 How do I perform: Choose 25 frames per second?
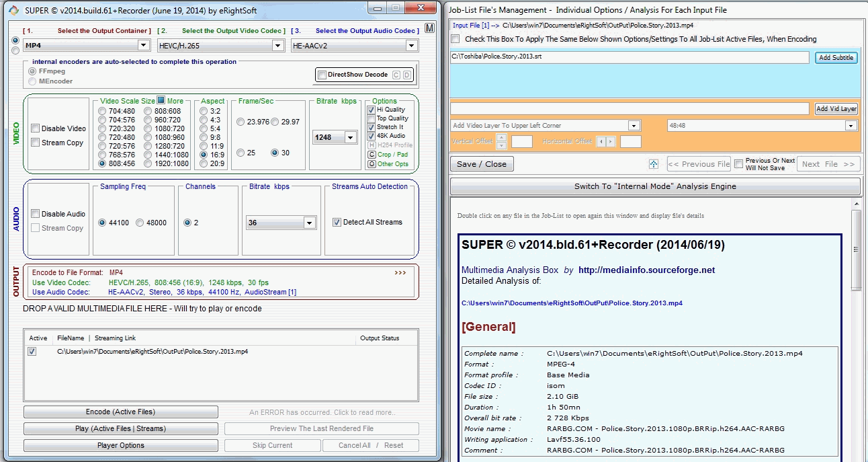pos(241,153)
